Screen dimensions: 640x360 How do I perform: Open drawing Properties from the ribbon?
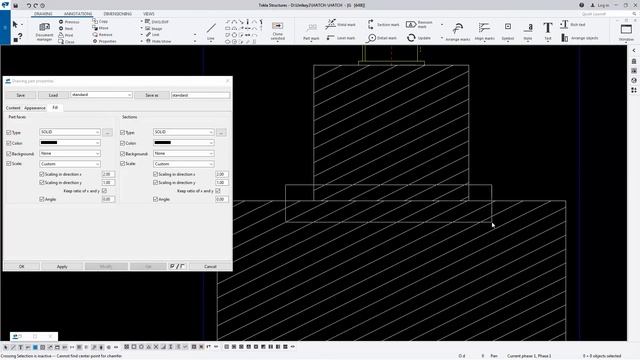coord(104,41)
